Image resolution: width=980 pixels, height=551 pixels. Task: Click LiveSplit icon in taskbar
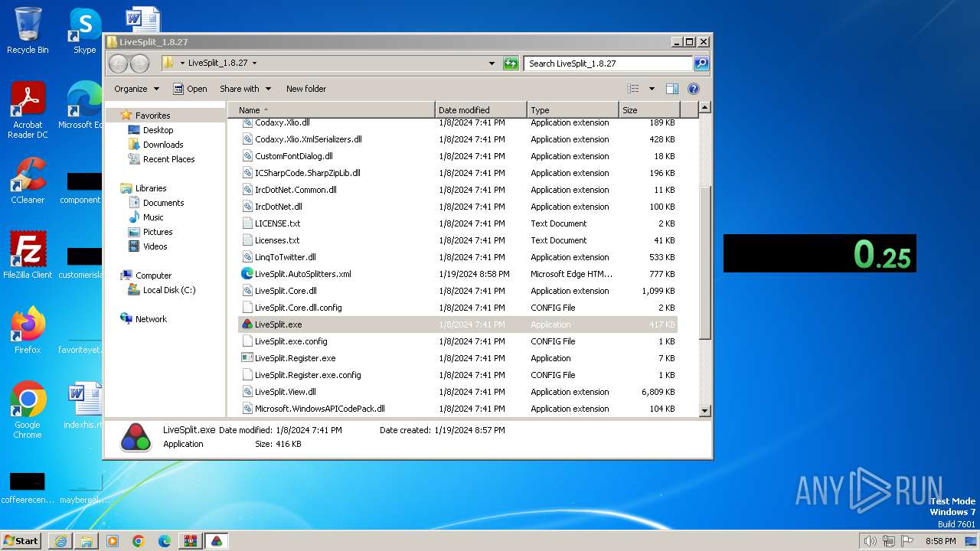pos(217,541)
